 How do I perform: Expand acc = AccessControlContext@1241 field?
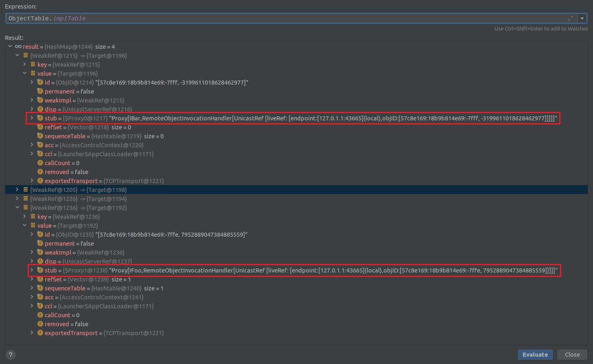[x=32, y=297]
